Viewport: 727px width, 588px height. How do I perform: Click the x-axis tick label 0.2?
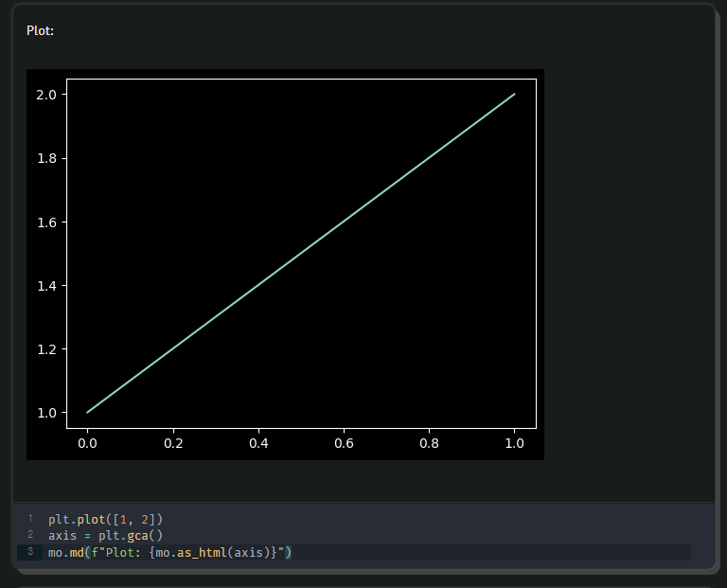173,443
